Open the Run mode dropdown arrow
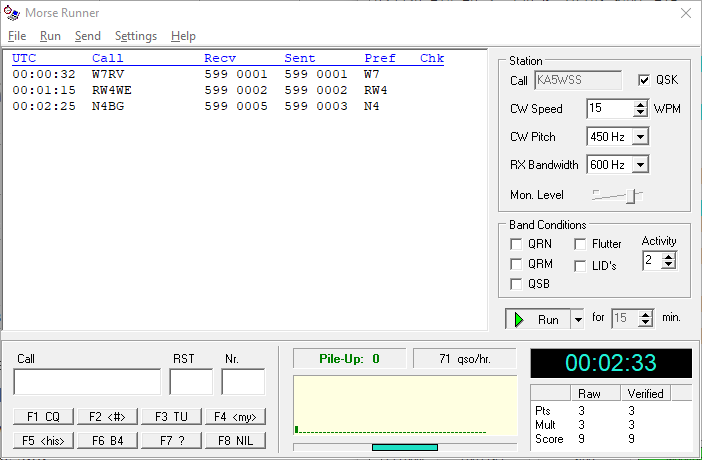The width and height of the screenshot is (702, 460). (x=578, y=320)
